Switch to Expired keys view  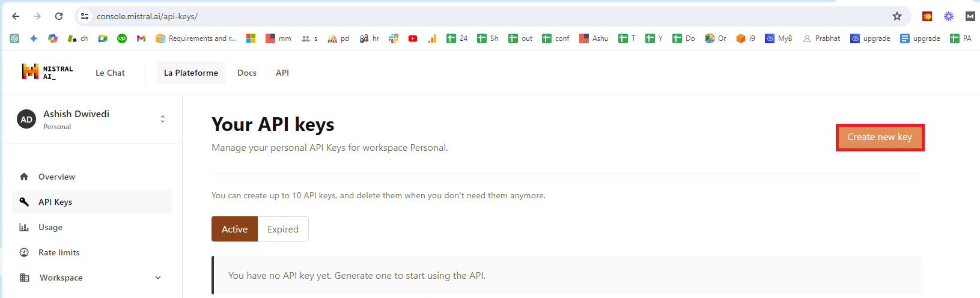283,229
